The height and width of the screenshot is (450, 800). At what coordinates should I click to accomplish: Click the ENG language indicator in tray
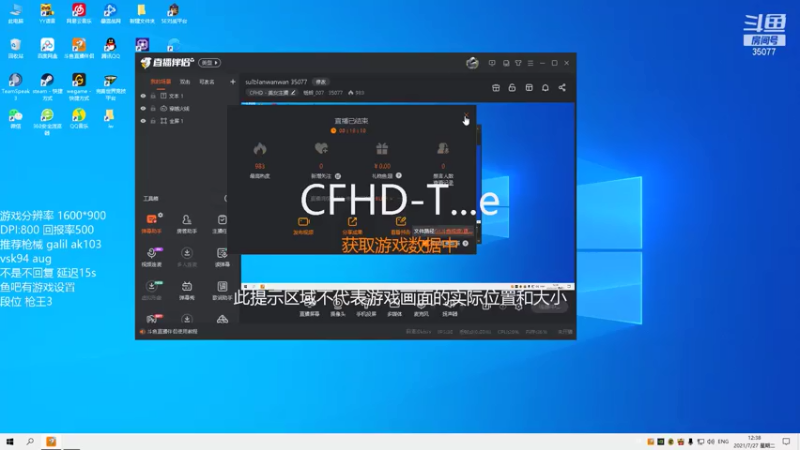pyautogui.click(x=723, y=442)
